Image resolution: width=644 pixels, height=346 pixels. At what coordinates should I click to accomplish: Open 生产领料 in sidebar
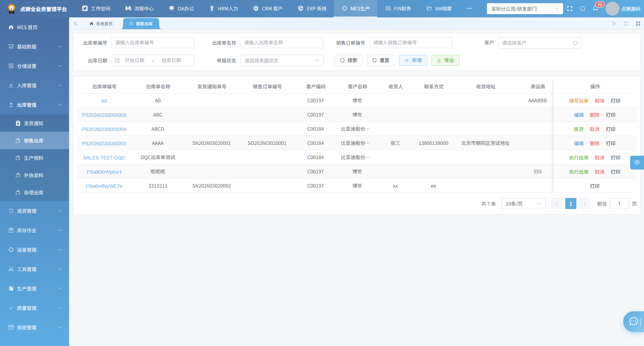[35, 158]
